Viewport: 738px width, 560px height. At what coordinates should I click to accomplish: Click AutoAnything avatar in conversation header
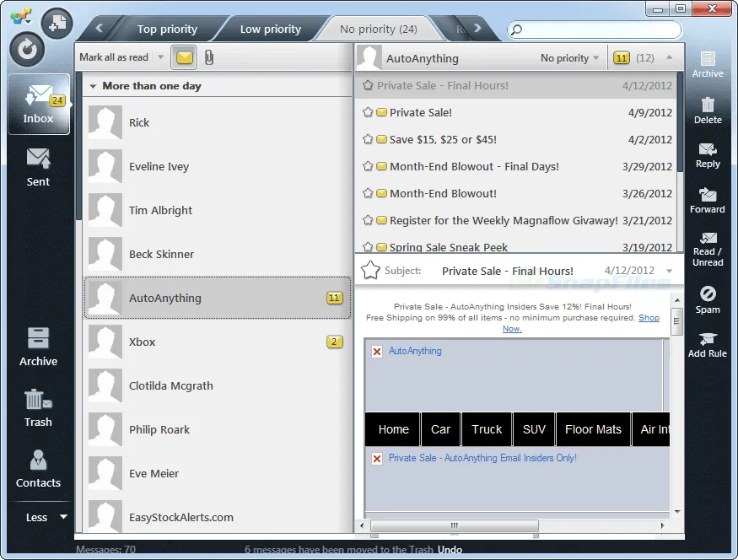click(x=369, y=58)
